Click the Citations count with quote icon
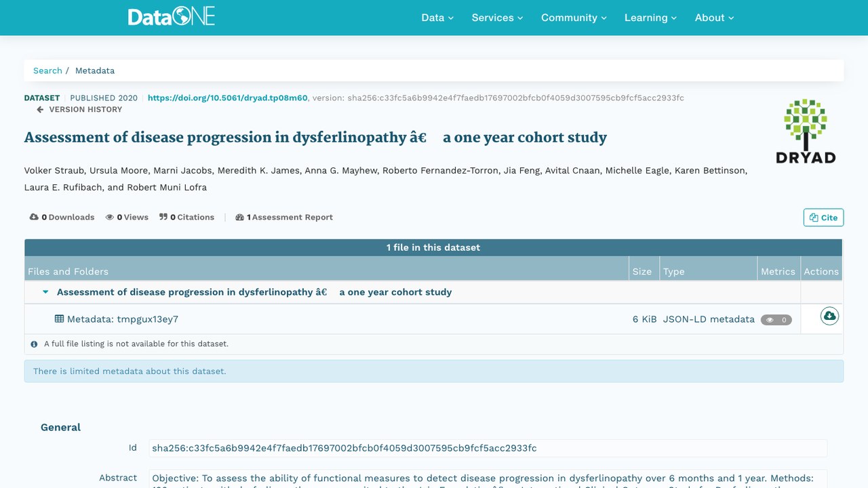This screenshot has width=868, height=488. point(186,218)
